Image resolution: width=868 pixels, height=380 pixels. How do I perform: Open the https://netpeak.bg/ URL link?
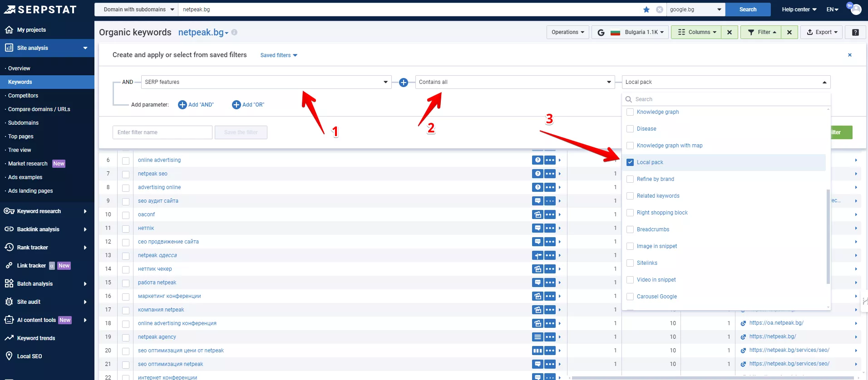click(x=773, y=336)
